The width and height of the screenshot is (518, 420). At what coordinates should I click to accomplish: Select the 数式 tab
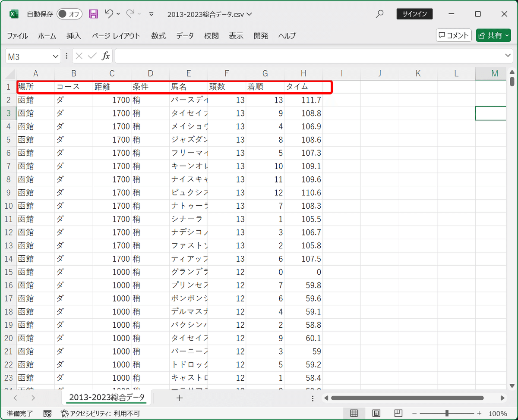158,36
